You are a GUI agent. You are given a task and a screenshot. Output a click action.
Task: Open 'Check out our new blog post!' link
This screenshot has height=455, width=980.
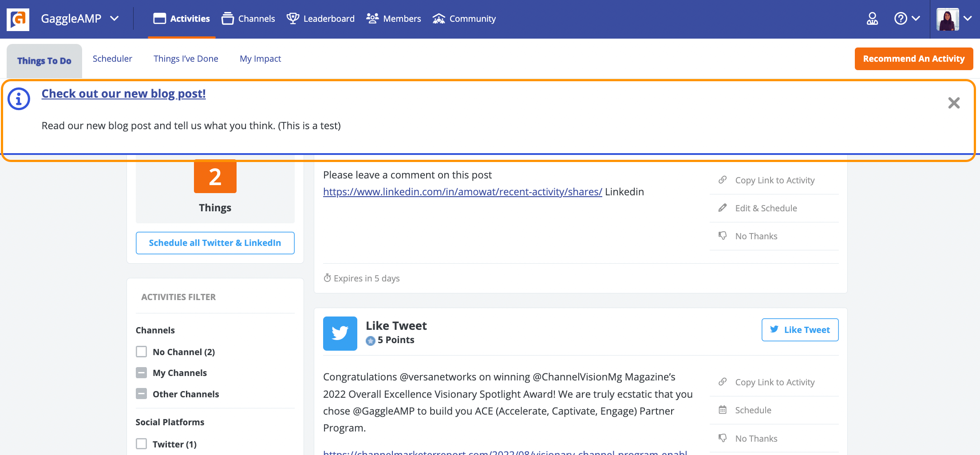tap(124, 94)
